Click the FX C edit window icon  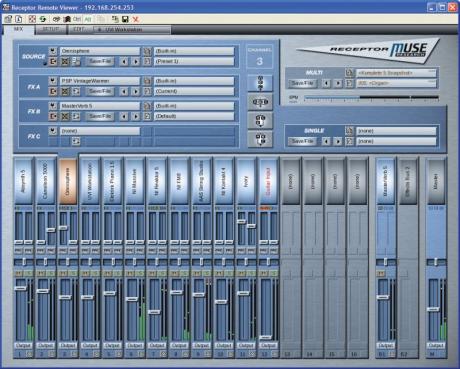[76, 141]
